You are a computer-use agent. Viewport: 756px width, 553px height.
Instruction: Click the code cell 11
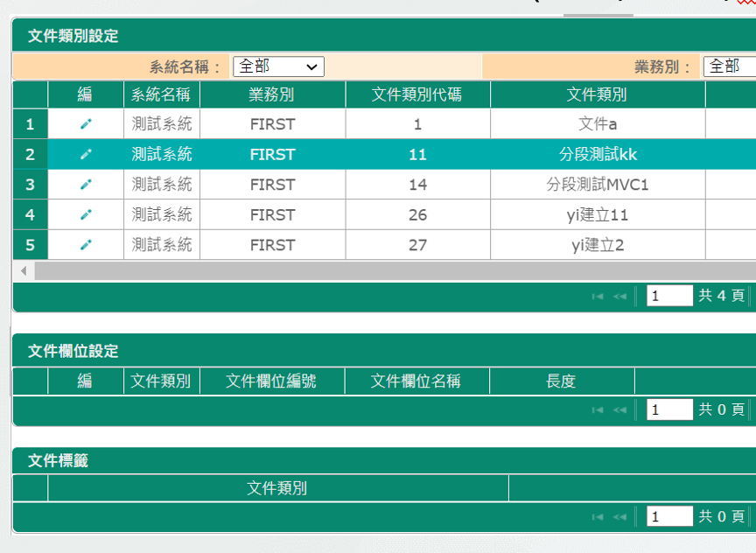tap(417, 154)
